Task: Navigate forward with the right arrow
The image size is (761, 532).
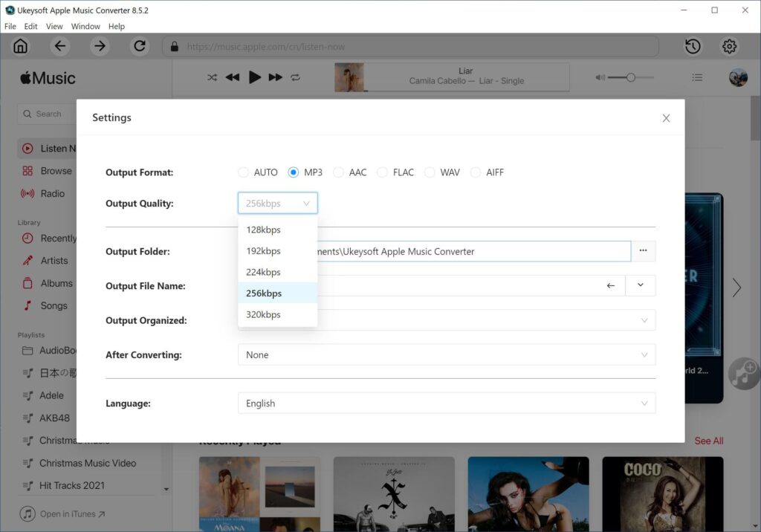Action: point(100,46)
